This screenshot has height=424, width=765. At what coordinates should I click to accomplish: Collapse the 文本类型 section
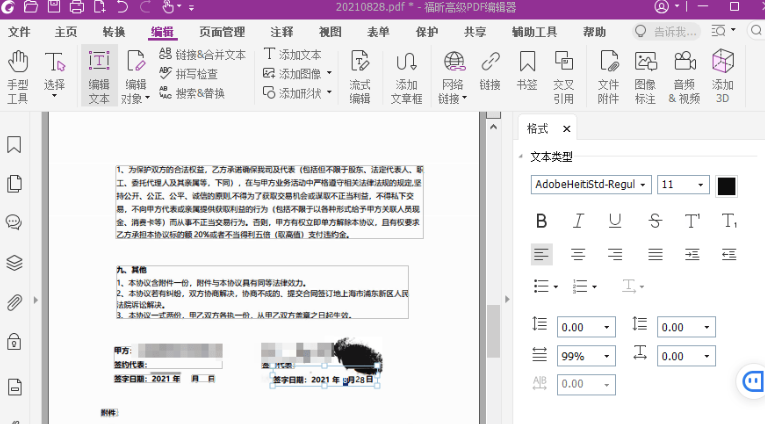[x=521, y=156]
